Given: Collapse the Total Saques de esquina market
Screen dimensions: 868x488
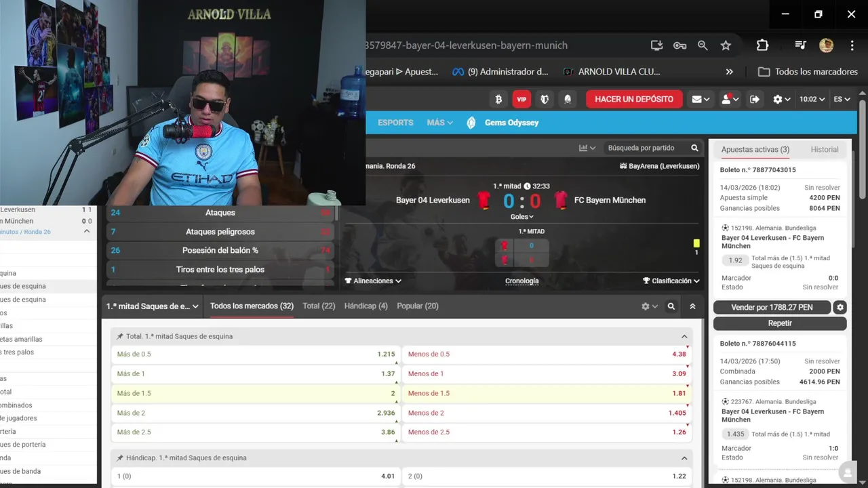Looking at the screenshot, I should tap(684, 336).
